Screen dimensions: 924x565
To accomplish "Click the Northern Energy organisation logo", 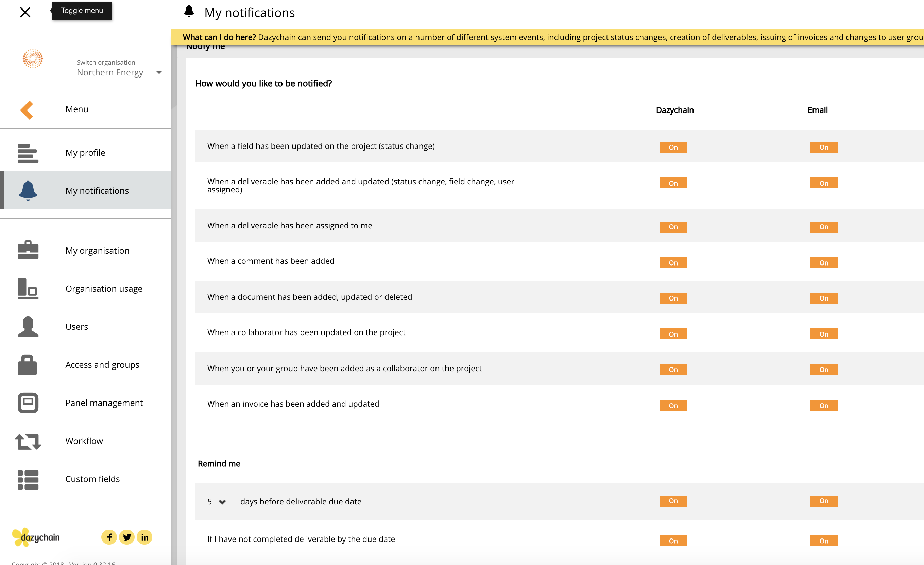I will (33, 59).
